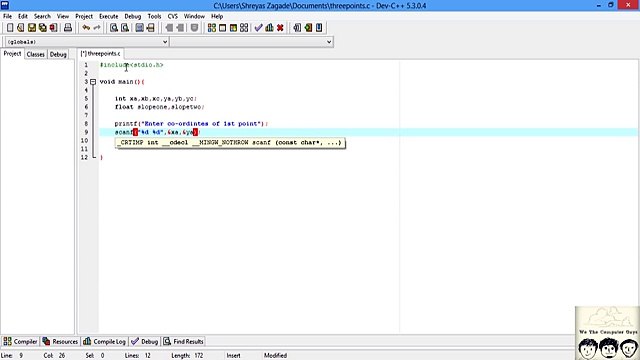This screenshot has width=640, height=360.
Task: Click the Replace magnifier icon
Action: (x=125, y=28)
